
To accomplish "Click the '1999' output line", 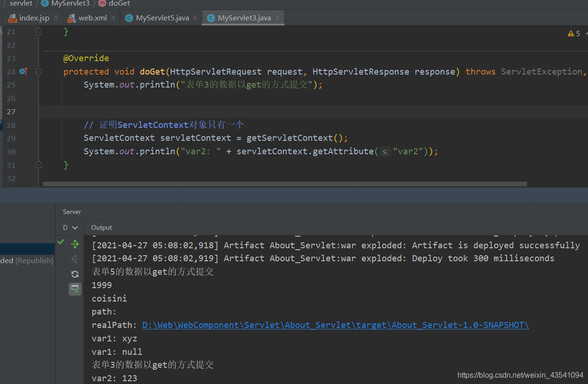I will coord(102,285).
